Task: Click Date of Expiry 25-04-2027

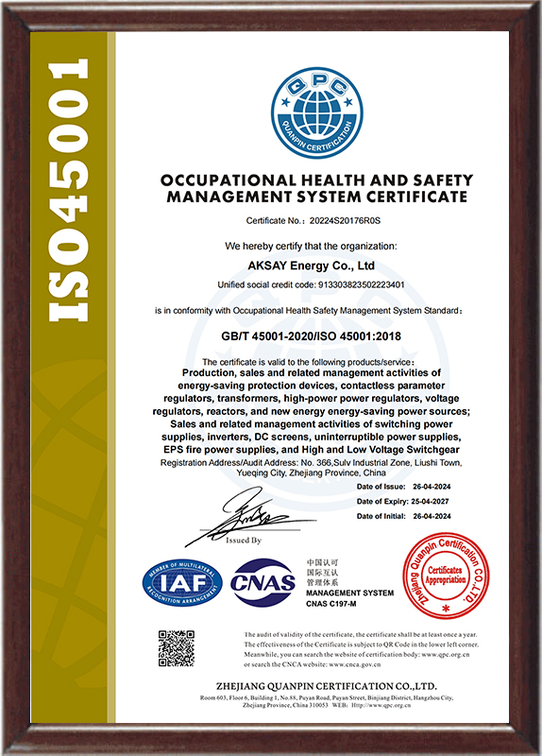Action: click(x=403, y=502)
